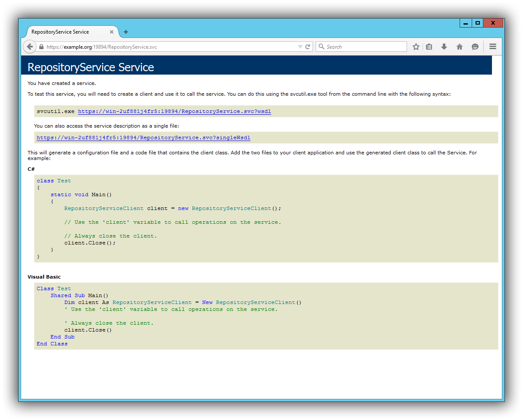523x420 pixels.
Task: Click the padlock site identity icon
Action: pos(41,47)
